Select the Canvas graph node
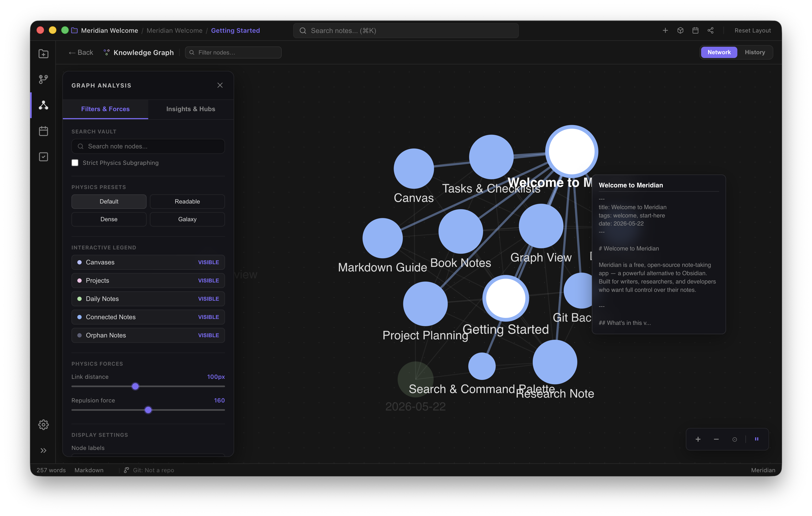This screenshot has width=812, height=516. pyautogui.click(x=414, y=169)
